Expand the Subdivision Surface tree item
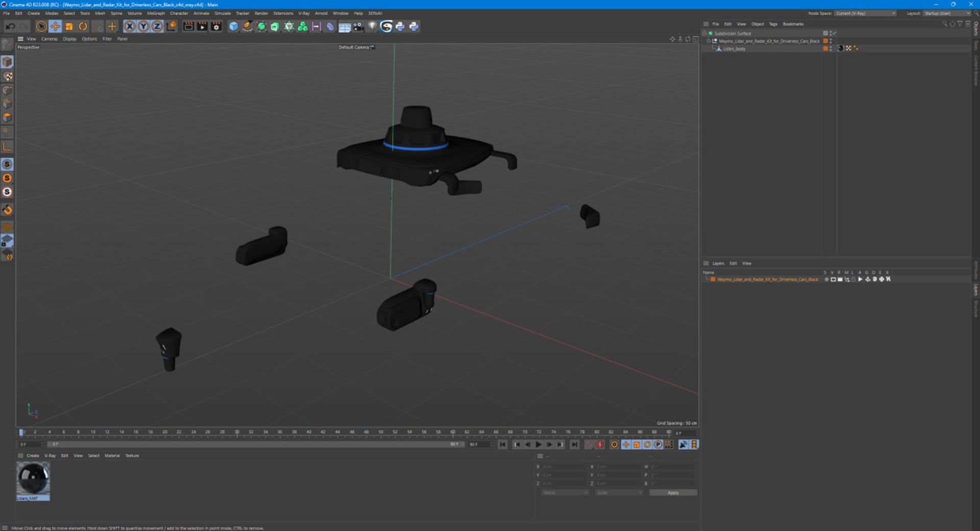980x531 pixels. [x=705, y=33]
